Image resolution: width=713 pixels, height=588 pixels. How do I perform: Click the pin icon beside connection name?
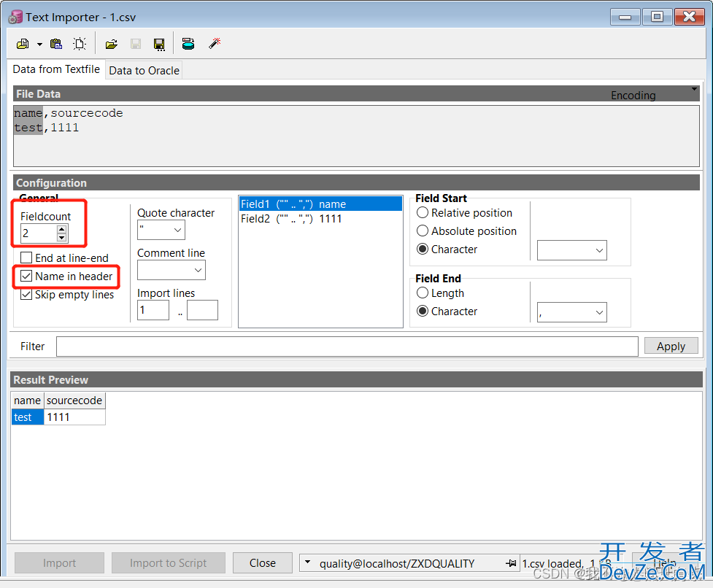pos(511,563)
